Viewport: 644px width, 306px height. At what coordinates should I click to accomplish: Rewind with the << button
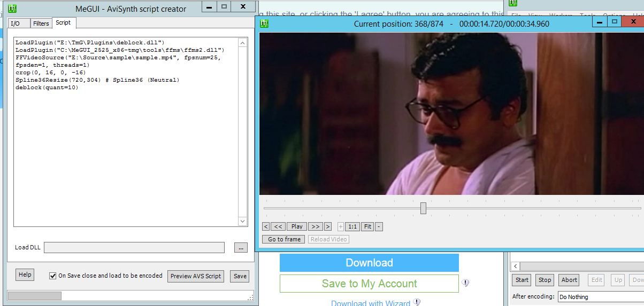tap(278, 226)
